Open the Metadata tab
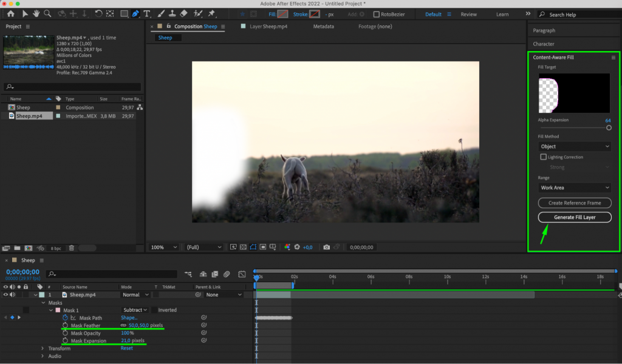 tap(323, 26)
